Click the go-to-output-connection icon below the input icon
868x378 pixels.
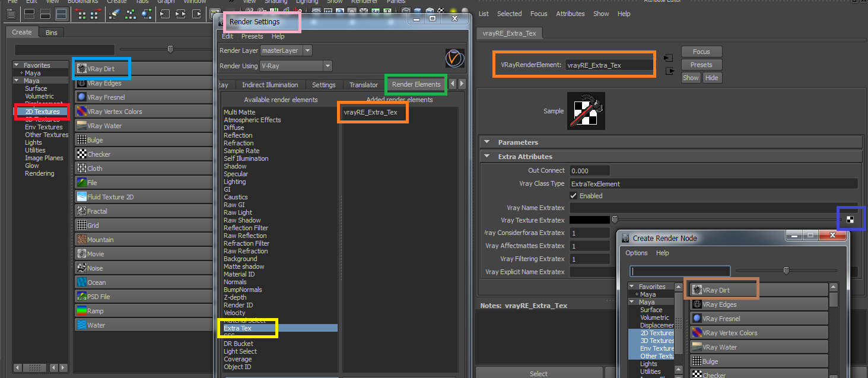coord(669,71)
